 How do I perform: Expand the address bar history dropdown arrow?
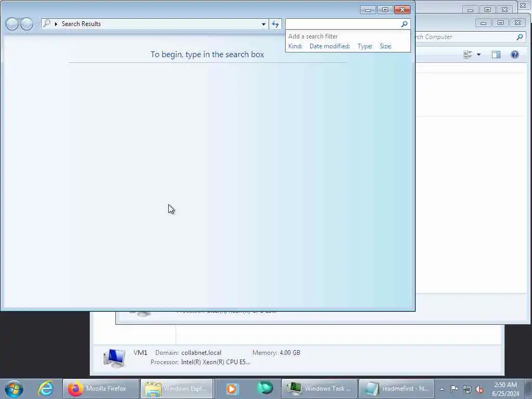[x=263, y=24]
